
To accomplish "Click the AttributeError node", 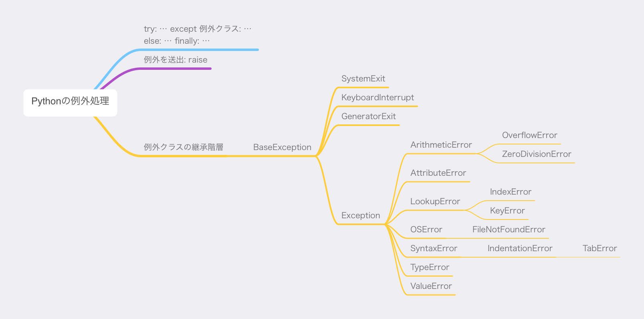I will [x=438, y=173].
